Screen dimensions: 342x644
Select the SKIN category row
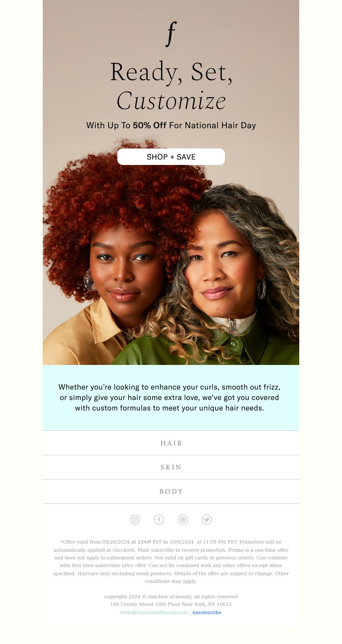tap(171, 467)
